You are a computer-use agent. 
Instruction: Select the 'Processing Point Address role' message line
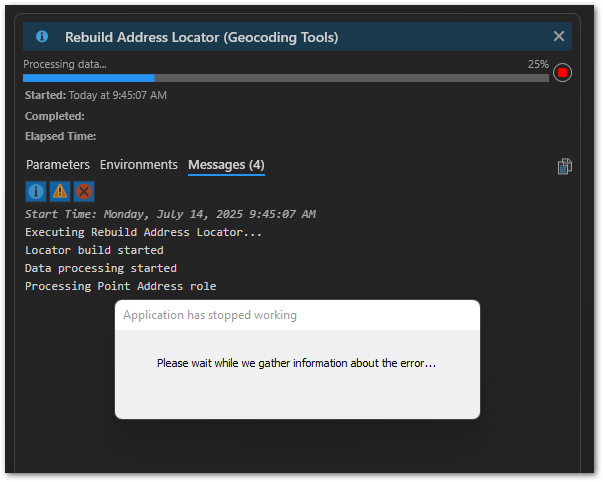pyautogui.click(x=120, y=286)
